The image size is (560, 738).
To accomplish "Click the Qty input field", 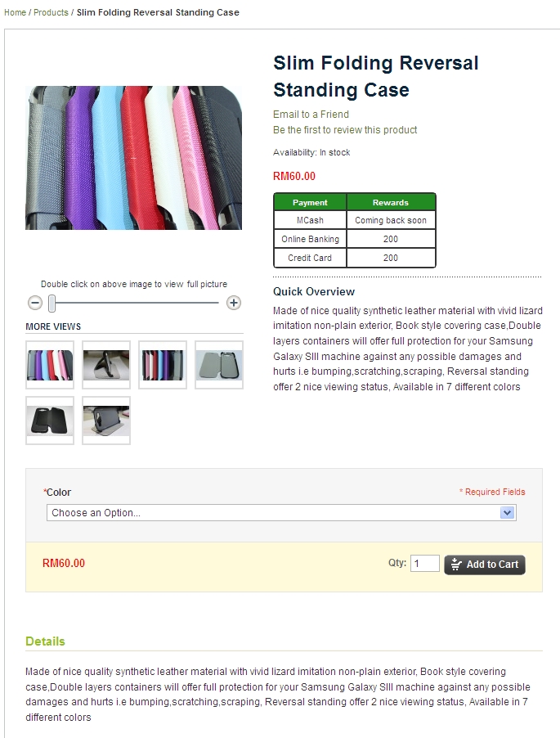I will (x=425, y=564).
